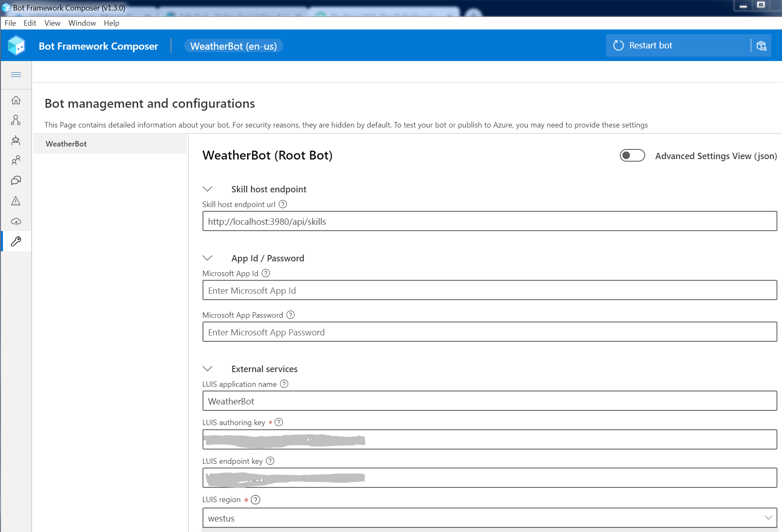
Task: Open the Window menu
Action: [x=82, y=23]
